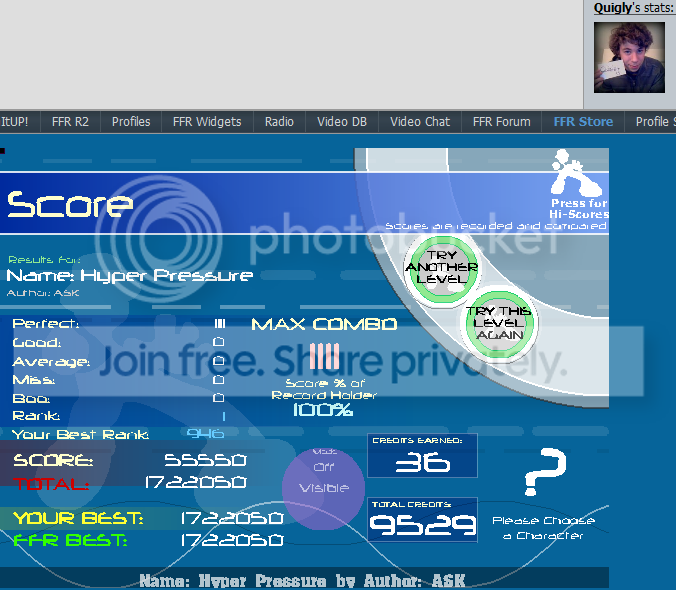Click the large question mark character icon
Viewport: 676px width, 590px height.
[544, 476]
